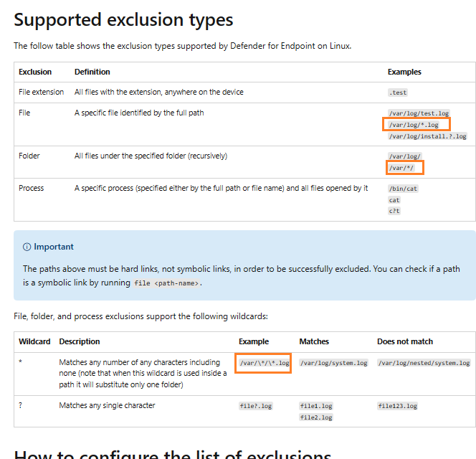This screenshot has width=476, height=459.
Task: Click the '/bin/cat' process example
Action: pos(403,189)
